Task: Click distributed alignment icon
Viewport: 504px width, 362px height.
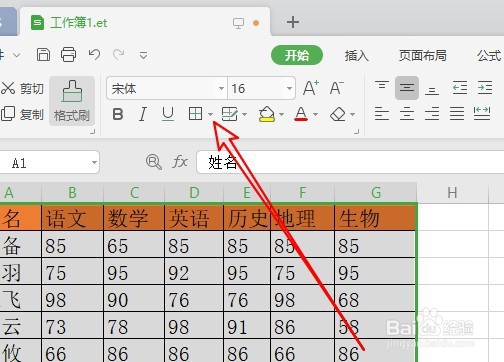Action: pos(482,113)
